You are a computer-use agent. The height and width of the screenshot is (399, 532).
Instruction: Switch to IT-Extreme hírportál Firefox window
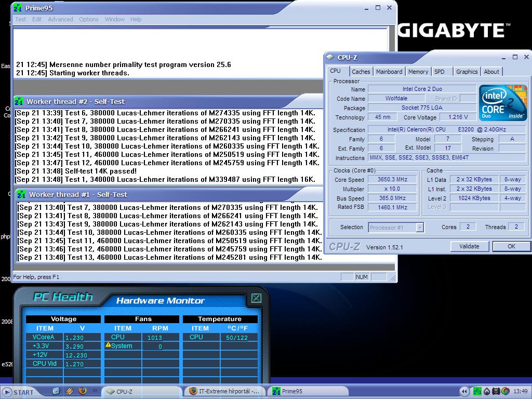225,391
